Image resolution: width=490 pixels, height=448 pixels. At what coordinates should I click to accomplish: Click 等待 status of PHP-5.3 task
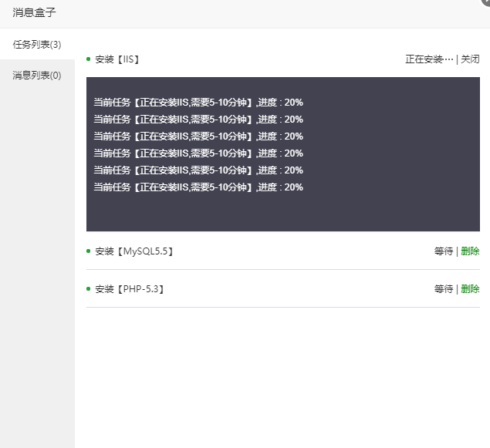coord(444,289)
